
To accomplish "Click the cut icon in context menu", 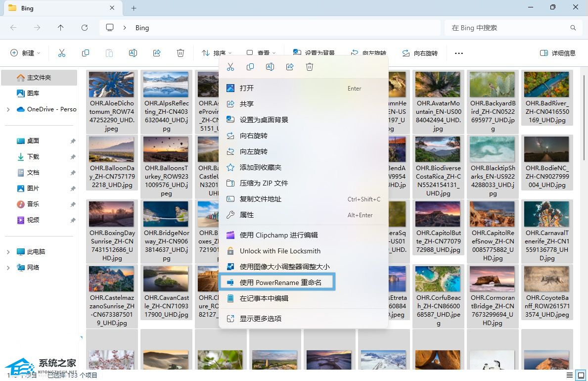I will tap(230, 67).
